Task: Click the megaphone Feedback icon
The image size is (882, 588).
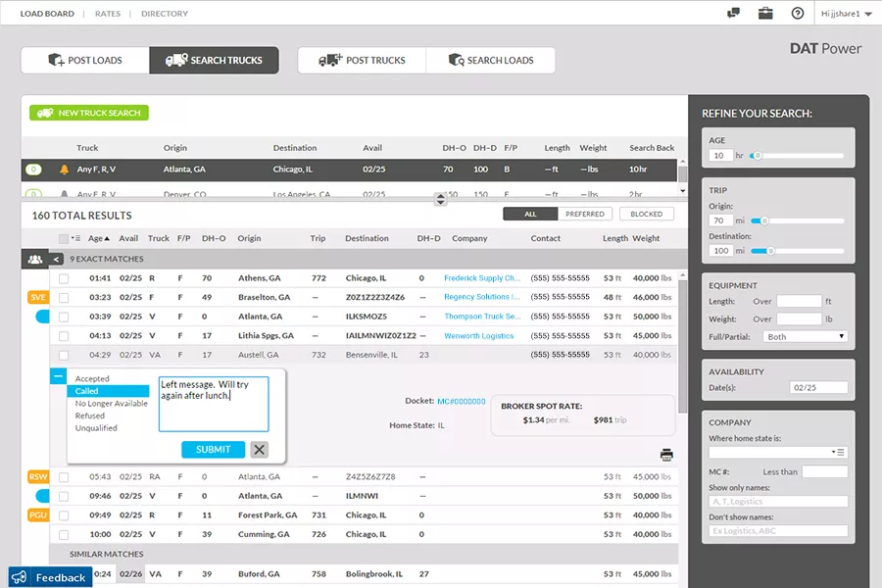Action: (x=20, y=577)
